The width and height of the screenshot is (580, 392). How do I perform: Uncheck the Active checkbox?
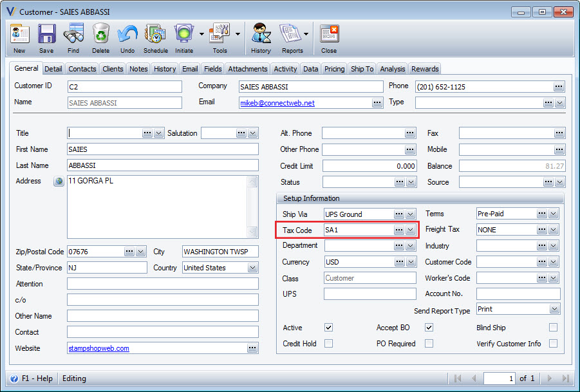[x=328, y=327]
